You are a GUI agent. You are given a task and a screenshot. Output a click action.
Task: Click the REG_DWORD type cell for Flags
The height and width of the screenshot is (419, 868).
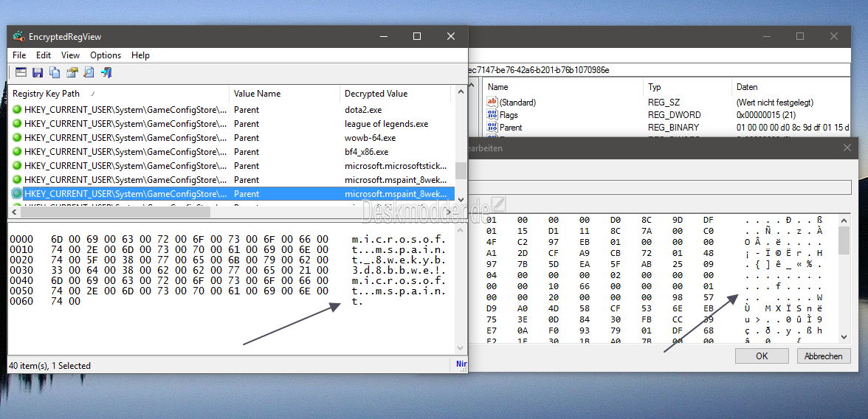[x=675, y=115]
